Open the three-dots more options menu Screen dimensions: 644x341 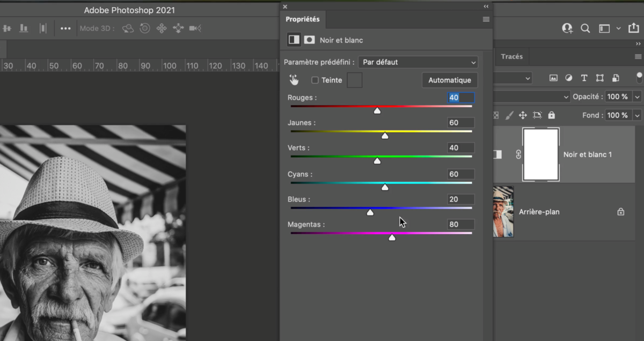(65, 28)
